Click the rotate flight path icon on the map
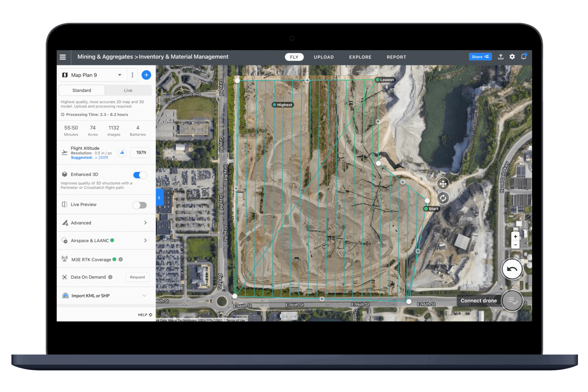The width and height of the screenshot is (588, 392). 443,198
